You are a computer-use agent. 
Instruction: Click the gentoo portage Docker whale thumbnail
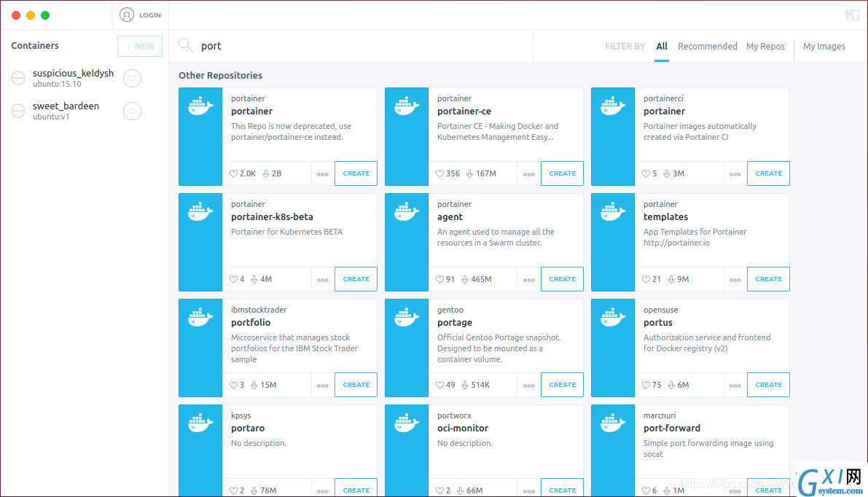point(407,348)
